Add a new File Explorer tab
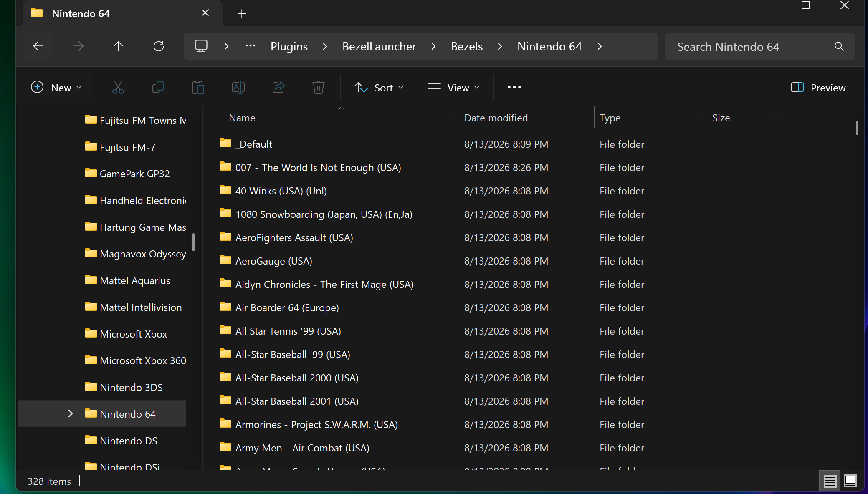This screenshot has width=868, height=494. (x=242, y=13)
